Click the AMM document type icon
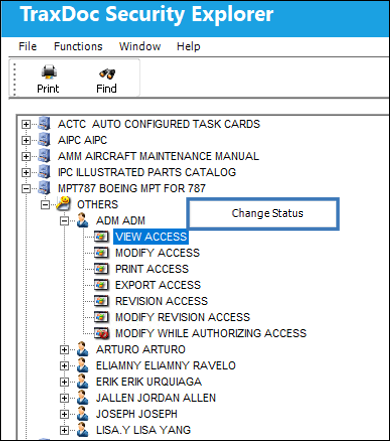This screenshot has height=441, width=390. pos(44,155)
